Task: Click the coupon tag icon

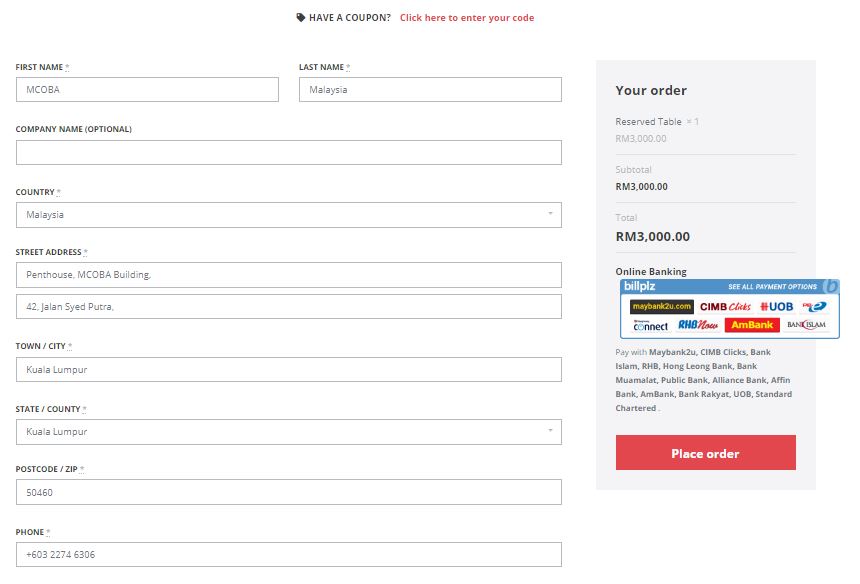Action: point(301,18)
